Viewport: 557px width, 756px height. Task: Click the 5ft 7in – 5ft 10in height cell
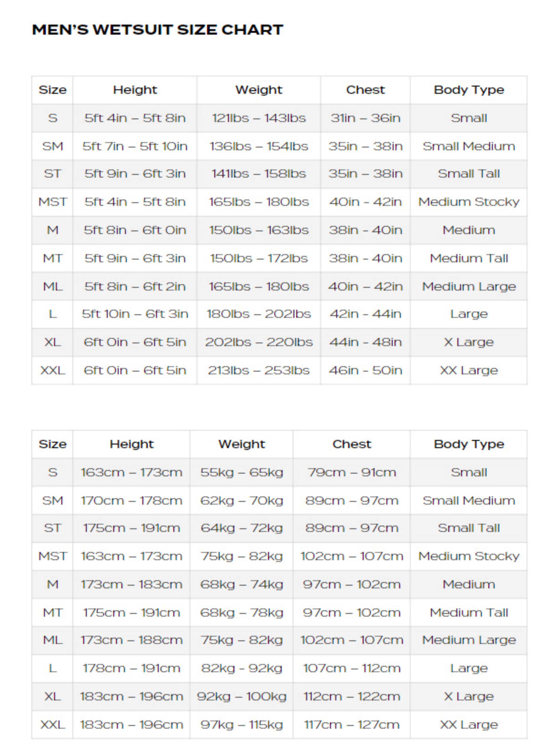(135, 146)
